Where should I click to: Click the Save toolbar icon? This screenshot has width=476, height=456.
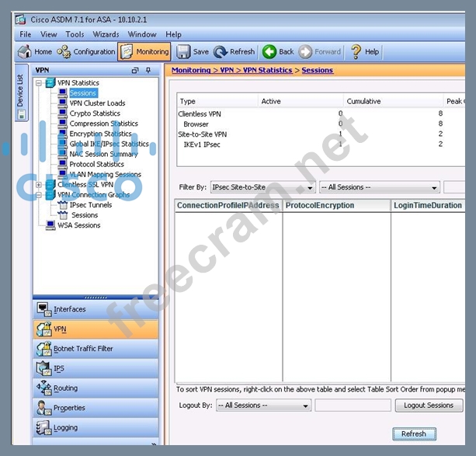(193, 52)
